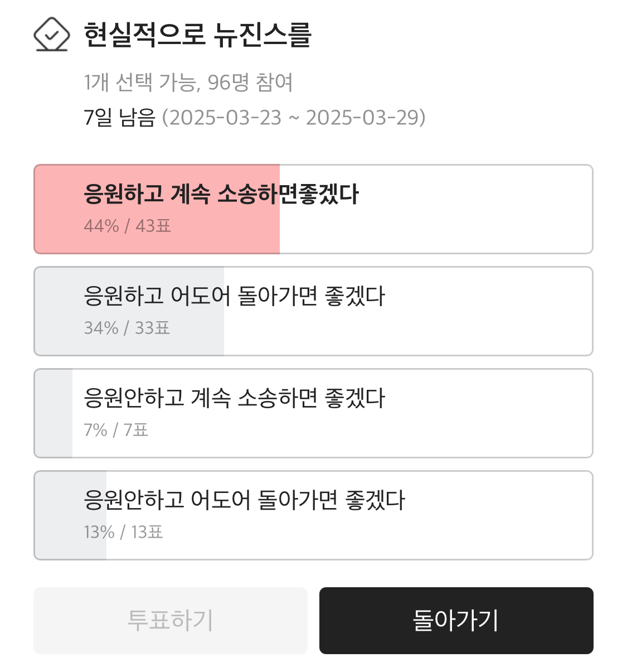Click the poll title "현실적으로 뉴진스를"

(x=197, y=35)
